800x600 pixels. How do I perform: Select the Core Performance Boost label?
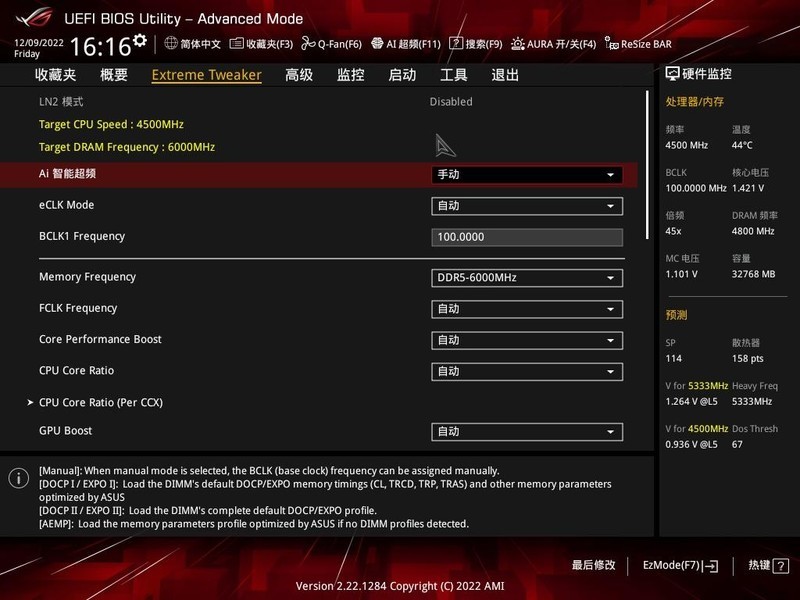click(x=100, y=339)
